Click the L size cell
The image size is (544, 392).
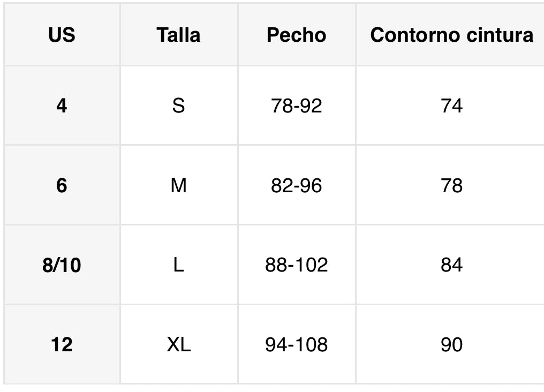click(x=178, y=265)
